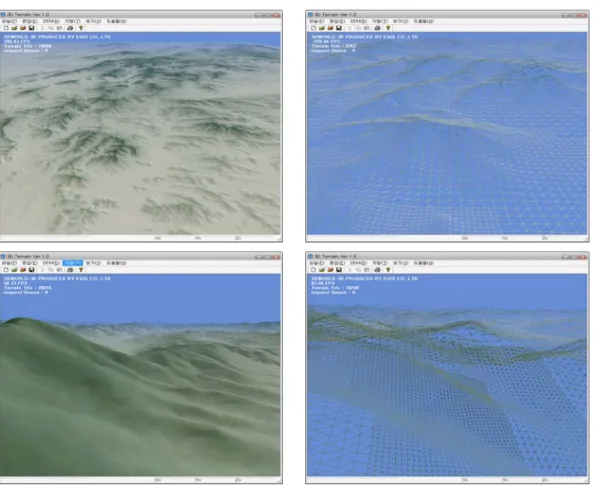The image size is (594, 485).
Task: Click the wireframe mesh viewport in lower-right window
Action: point(447,375)
